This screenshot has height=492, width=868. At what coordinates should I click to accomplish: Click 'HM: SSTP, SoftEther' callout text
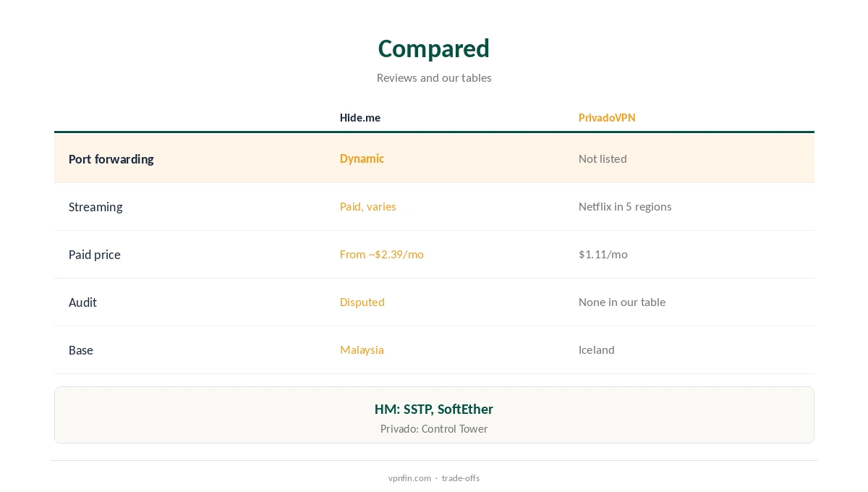434,409
